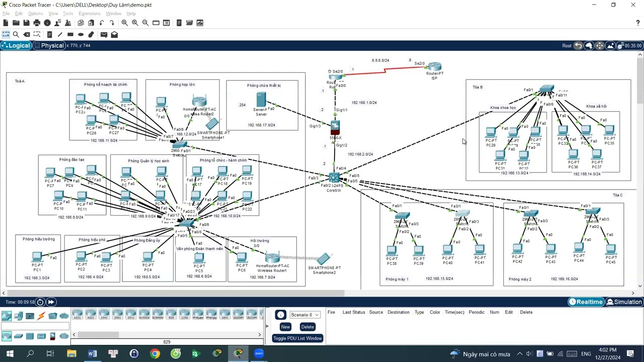The width and height of the screenshot is (644, 362).
Task: Redo the last action
Action: pyautogui.click(x=112, y=23)
